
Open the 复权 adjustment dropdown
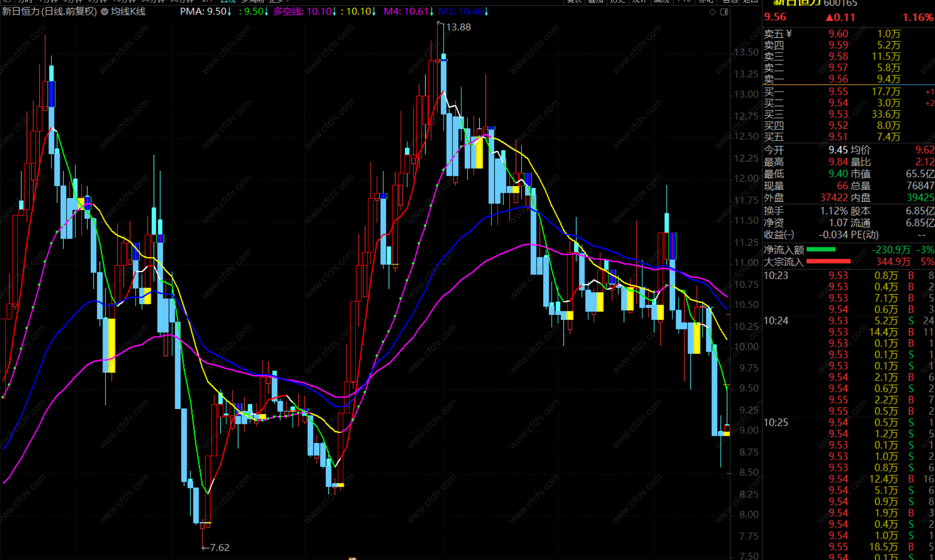[574, 1]
